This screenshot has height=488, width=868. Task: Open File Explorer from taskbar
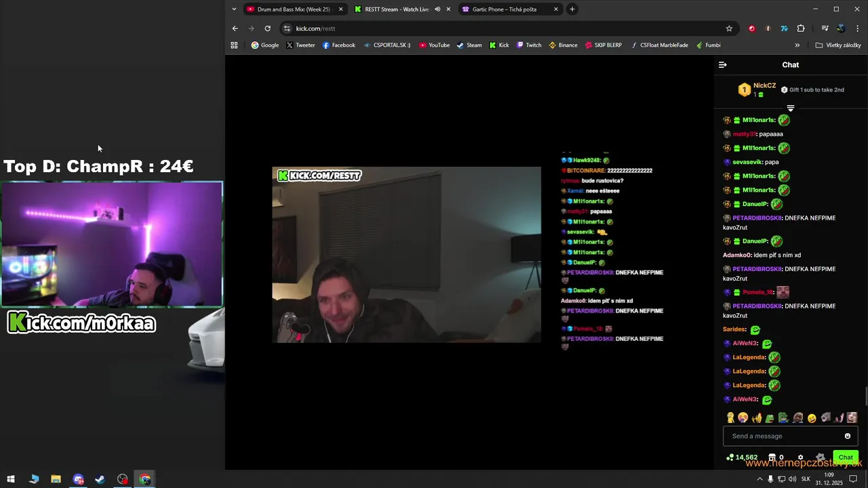pos(56,479)
